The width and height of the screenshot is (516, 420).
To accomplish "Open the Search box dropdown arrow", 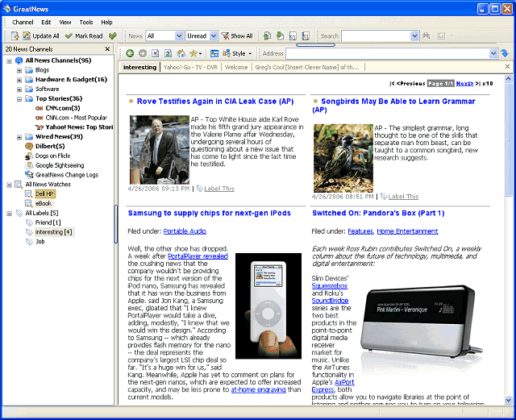I will coord(414,36).
